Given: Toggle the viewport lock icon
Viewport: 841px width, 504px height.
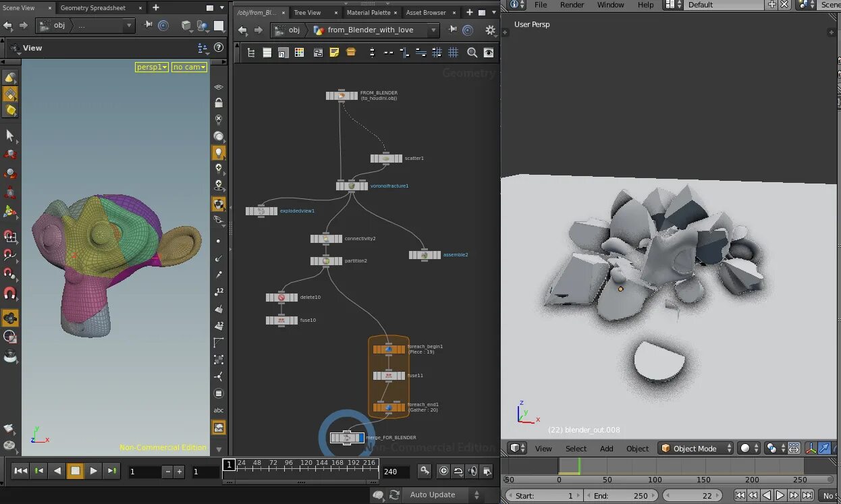Looking at the screenshot, I should (x=219, y=103).
